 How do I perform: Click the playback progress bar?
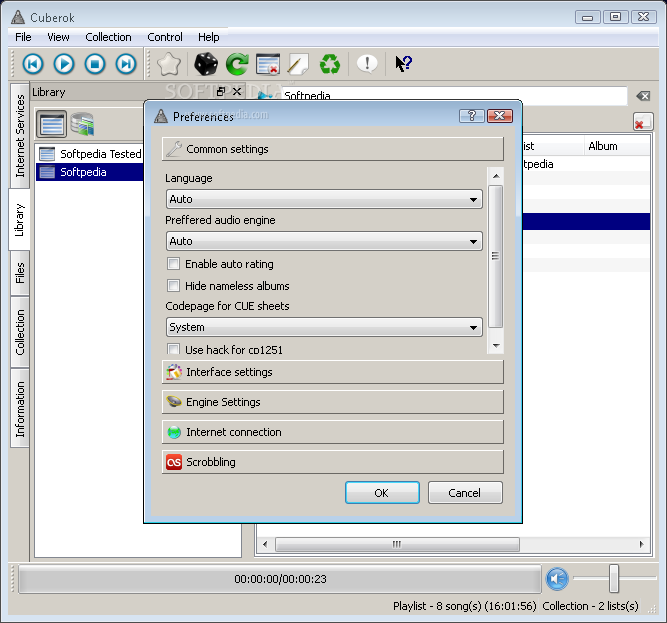pos(280,579)
